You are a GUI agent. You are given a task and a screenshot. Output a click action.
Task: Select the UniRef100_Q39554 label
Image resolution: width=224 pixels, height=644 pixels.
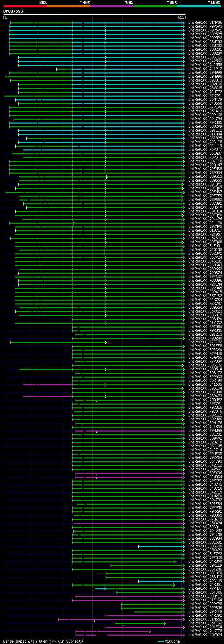[x=205, y=307]
